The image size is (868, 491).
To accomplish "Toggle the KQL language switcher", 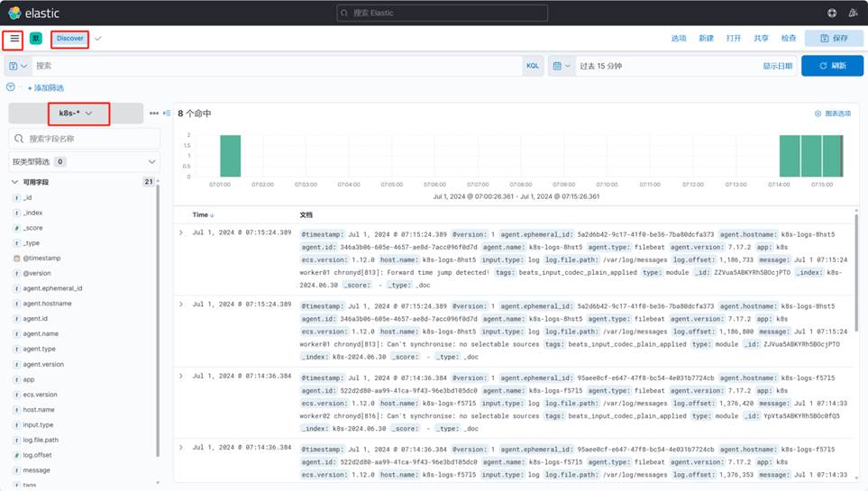I will [533, 66].
